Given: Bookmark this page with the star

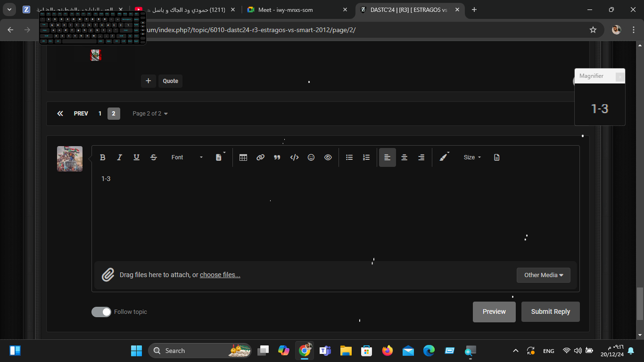Looking at the screenshot, I should (x=593, y=30).
